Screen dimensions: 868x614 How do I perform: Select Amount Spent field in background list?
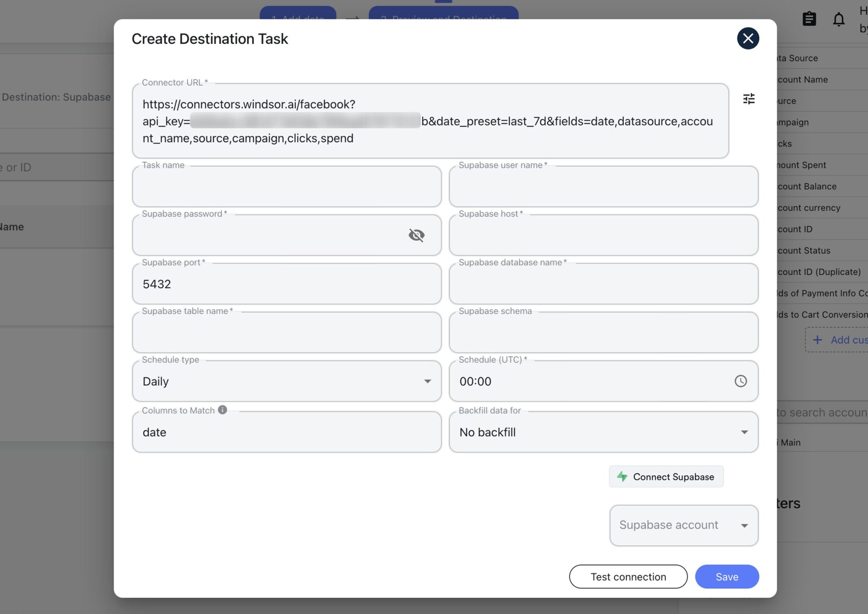tap(822, 165)
